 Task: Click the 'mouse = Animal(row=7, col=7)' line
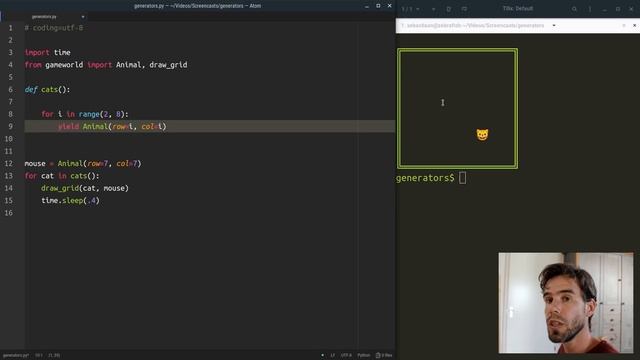(x=83, y=163)
